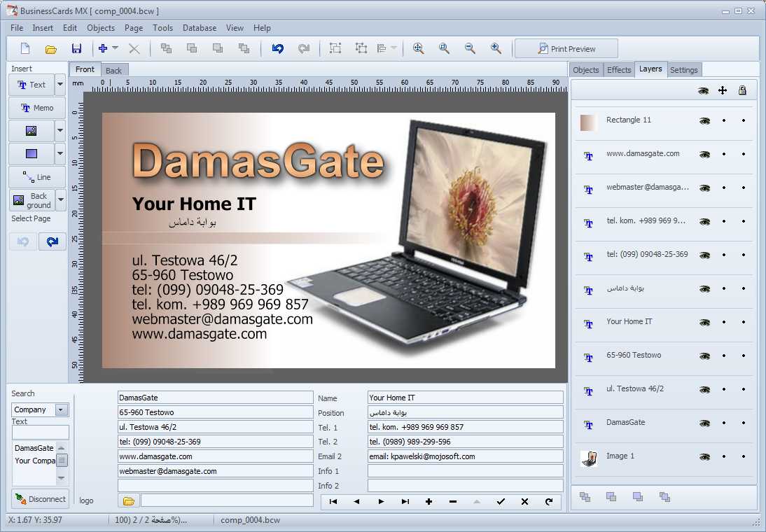This screenshot has height=532, width=766.
Task: Open the File menu
Action: tap(17, 28)
